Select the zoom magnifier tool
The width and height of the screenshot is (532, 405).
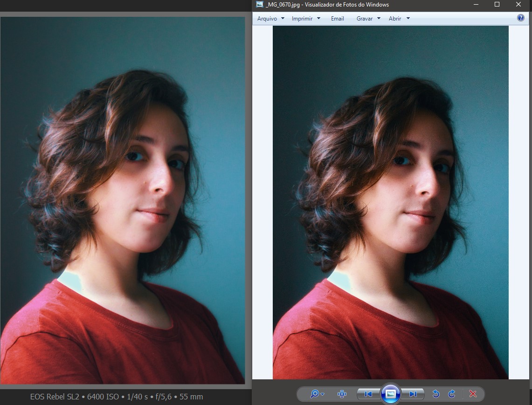(314, 393)
